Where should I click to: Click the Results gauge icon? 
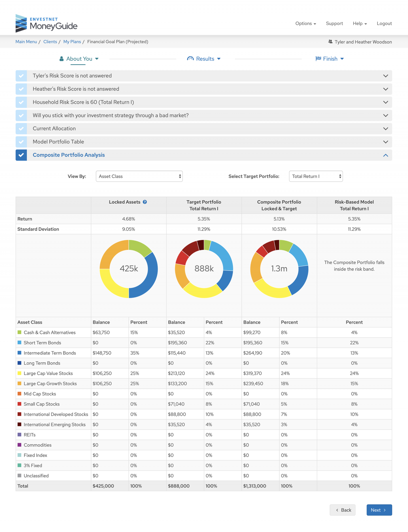pos(190,59)
